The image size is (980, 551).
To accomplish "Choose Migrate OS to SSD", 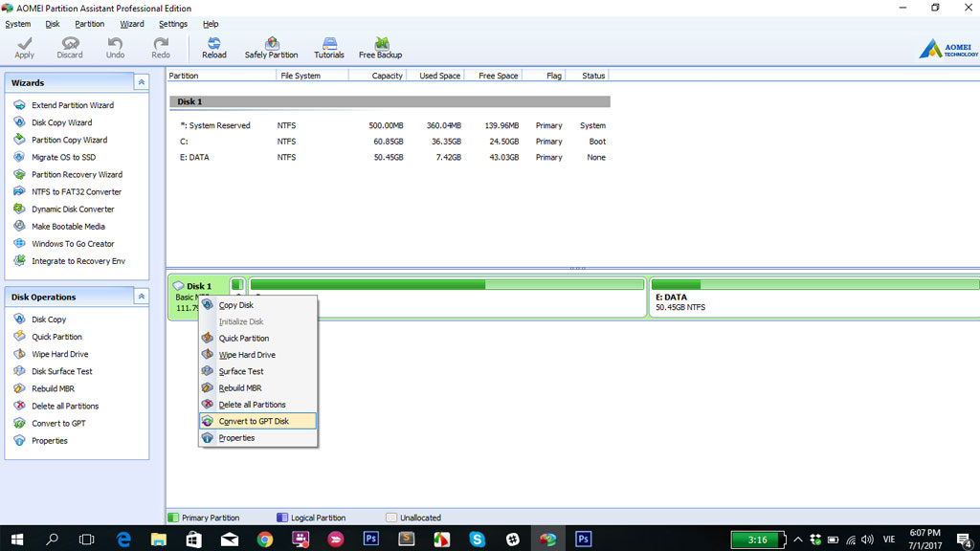I will click(63, 158).
